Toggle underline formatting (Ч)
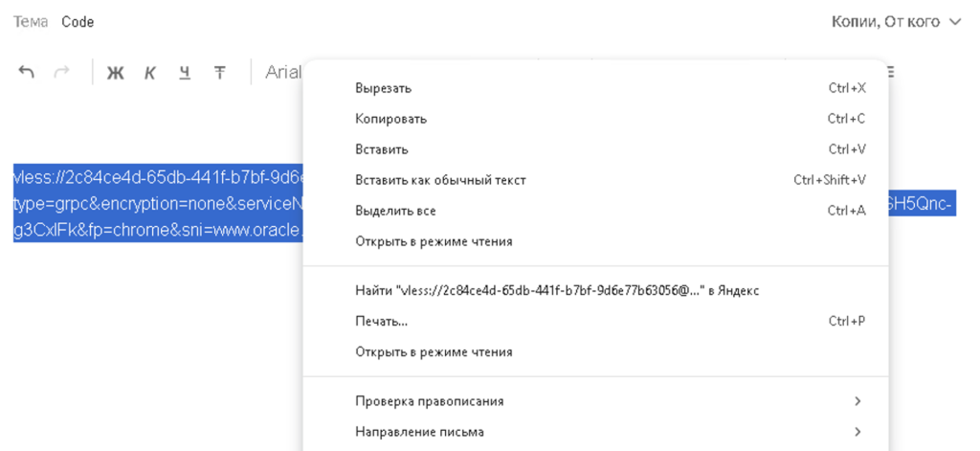980x451 pixels. click(185, 73)
